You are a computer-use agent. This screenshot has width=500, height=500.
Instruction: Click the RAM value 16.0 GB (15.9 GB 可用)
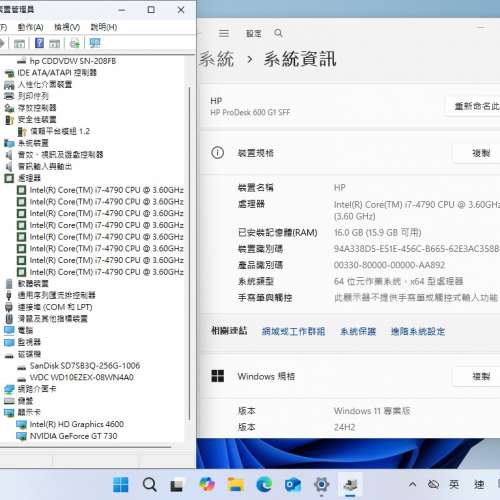point(378,232)
